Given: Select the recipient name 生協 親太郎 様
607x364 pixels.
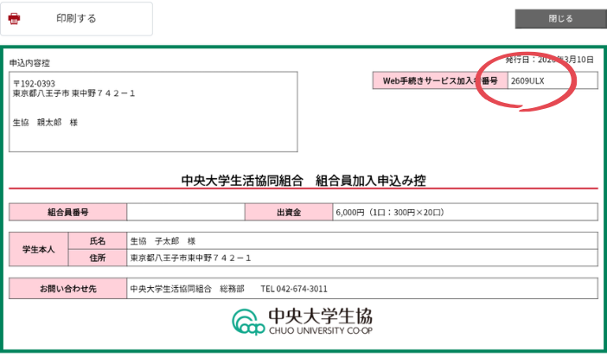Looking at the screenshot, I should [x=45, y=123].
